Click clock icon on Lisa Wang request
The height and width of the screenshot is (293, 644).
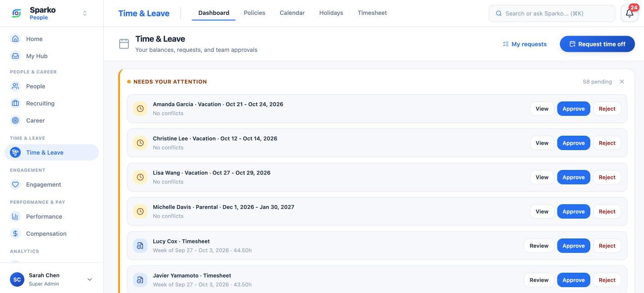coord(140,177)
